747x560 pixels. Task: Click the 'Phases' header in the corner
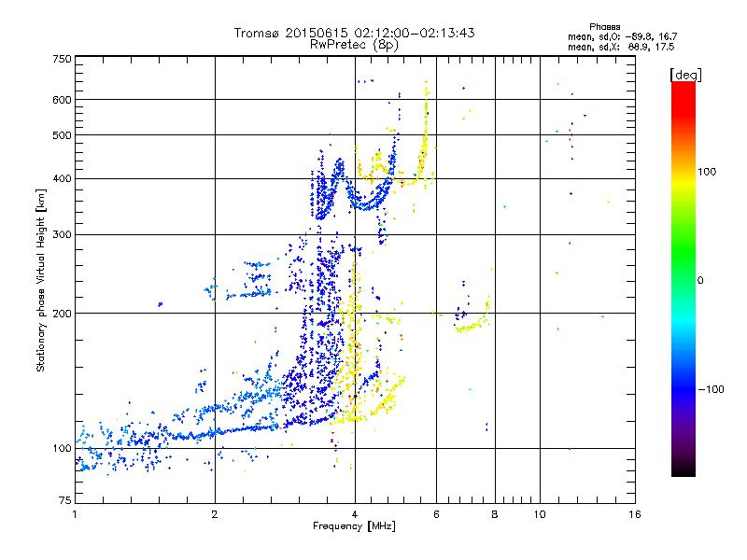(x=604, y=27)
